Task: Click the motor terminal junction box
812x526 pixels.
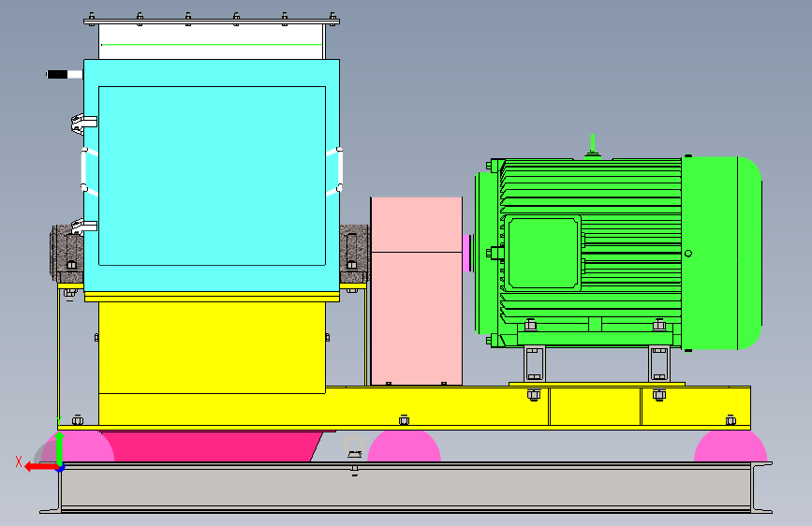Action: (x=542, y=253)
